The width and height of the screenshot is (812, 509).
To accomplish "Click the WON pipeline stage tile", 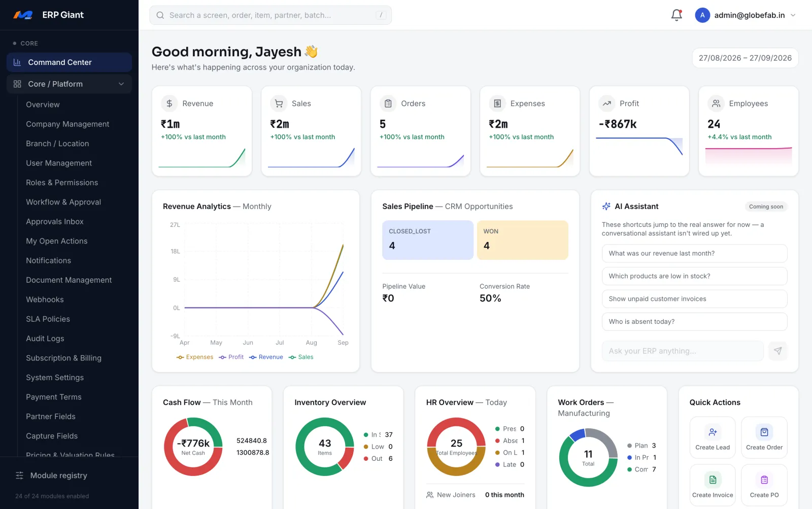I will point(522,240).
